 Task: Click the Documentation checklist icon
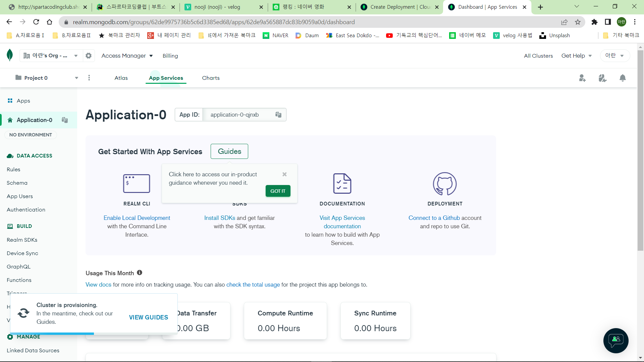[342, 183]
